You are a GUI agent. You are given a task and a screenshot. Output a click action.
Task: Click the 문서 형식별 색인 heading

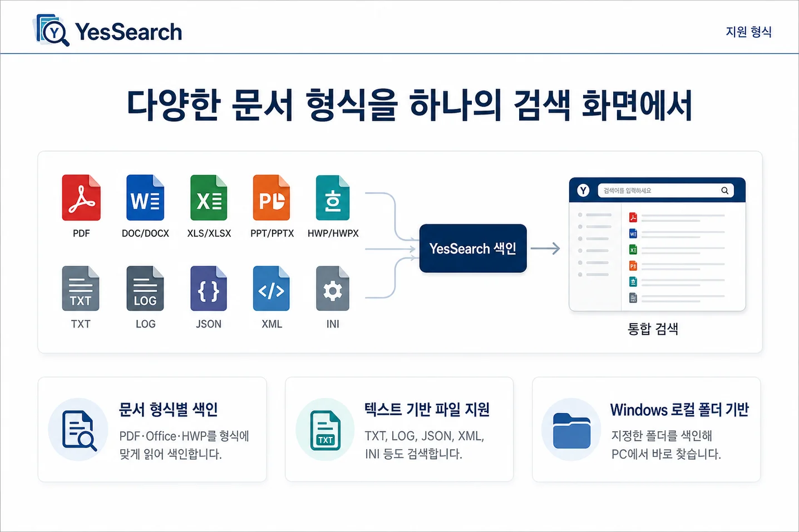click(168, 410)
